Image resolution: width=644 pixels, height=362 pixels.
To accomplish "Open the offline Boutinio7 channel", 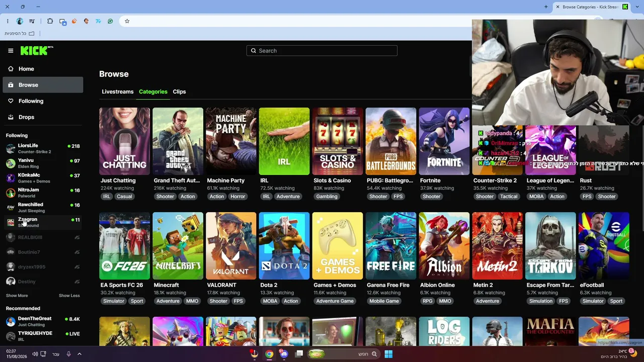I will (43, 252).
